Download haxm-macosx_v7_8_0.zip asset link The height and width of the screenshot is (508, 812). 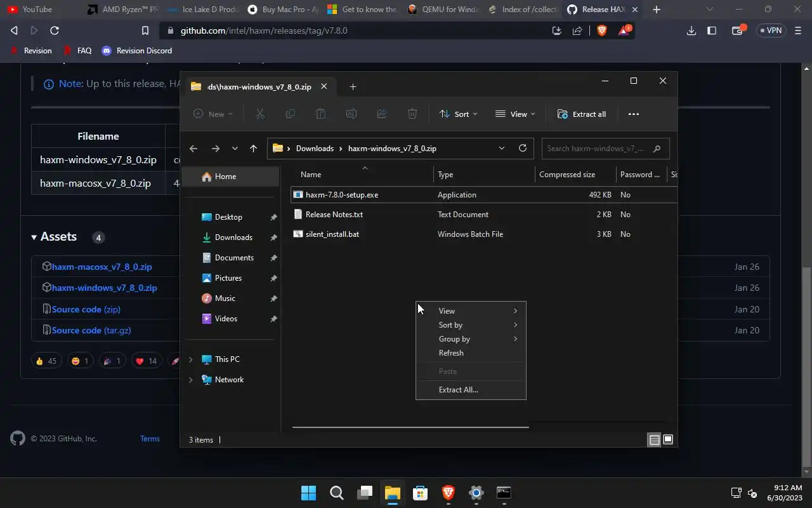[101, 267]
